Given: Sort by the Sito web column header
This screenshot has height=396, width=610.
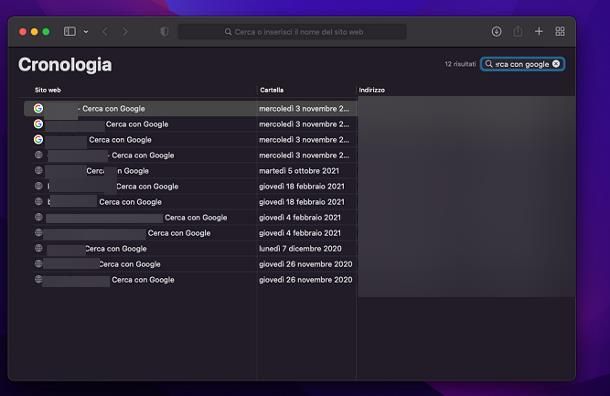Looking at the screenshot, I should (x=48, y=90).
